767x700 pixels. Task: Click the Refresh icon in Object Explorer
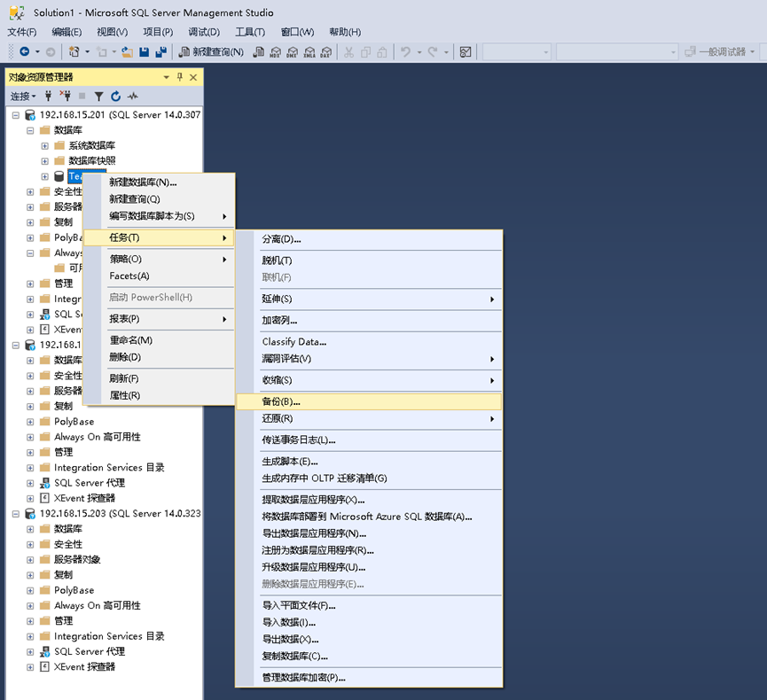(115, 97)
